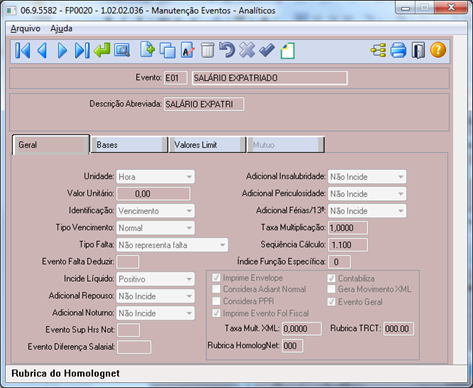Toggle Considera Adiant Normal checkbox
The width and height of the screenshot is (473, 388).
216,289
